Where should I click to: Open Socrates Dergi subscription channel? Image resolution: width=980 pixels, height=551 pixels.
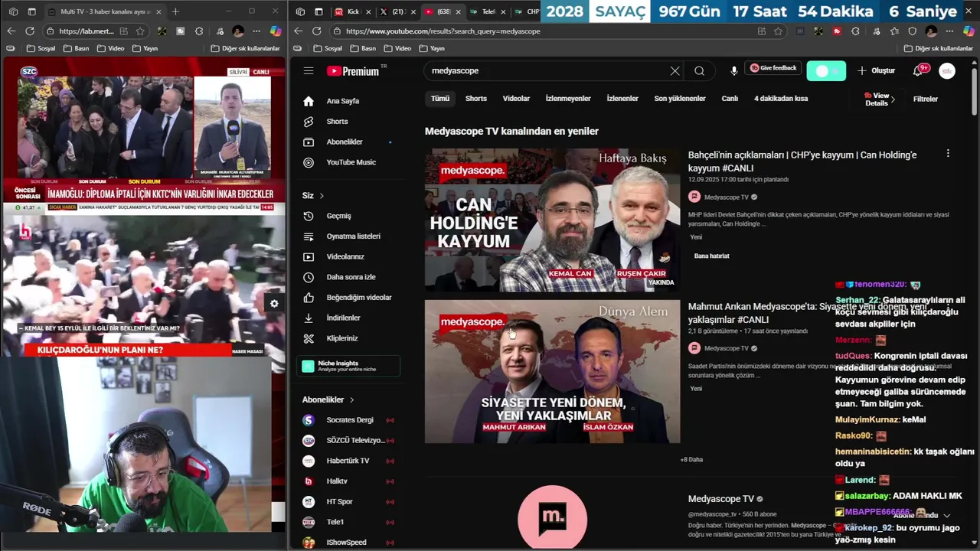coord(348,420)
